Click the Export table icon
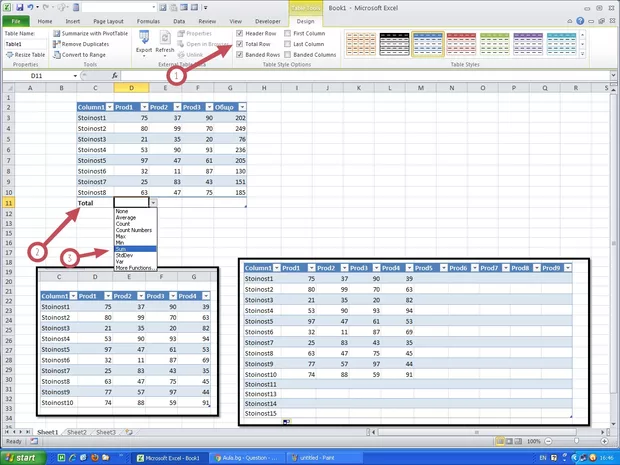This screenshot has height=465, width=620. pyautogui.click(x=144, y=40)
